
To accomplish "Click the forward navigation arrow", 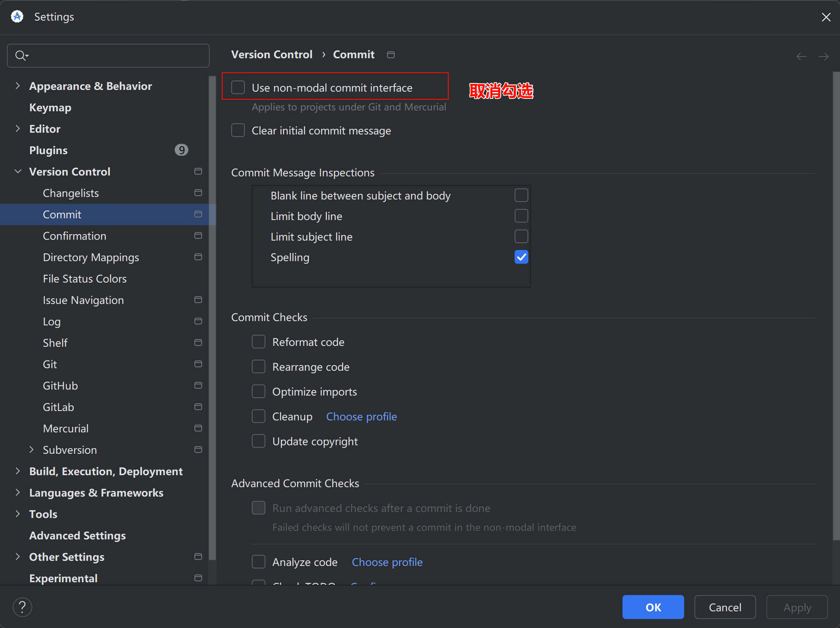I will [823, 57].
